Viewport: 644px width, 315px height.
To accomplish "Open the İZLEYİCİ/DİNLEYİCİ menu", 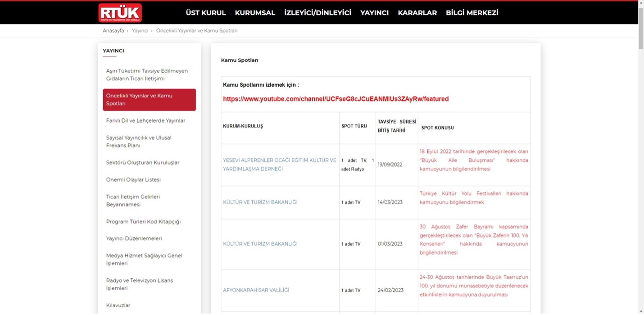I will tap(317, 13).
